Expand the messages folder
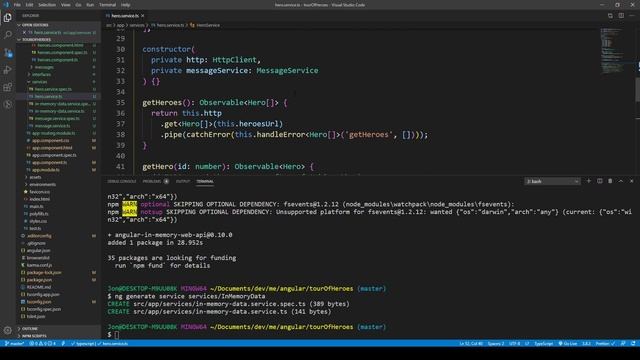The width and height of the screenshot is (640, 360). 44,67
